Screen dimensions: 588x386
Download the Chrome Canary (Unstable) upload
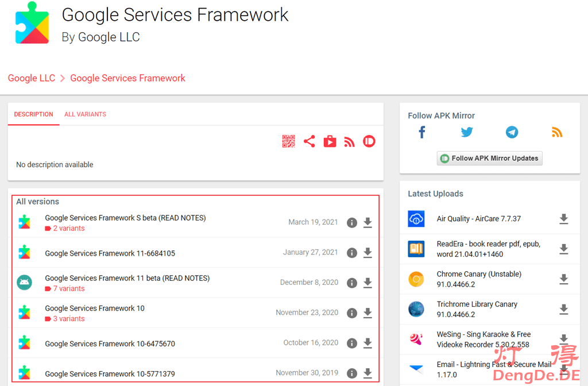click(x=563, y=279)
